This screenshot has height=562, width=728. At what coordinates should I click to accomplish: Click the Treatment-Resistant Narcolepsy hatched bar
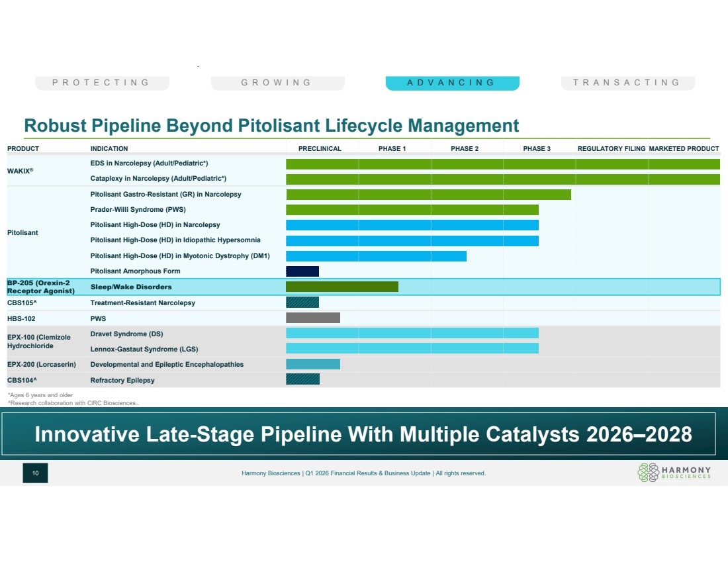(302, 303)
